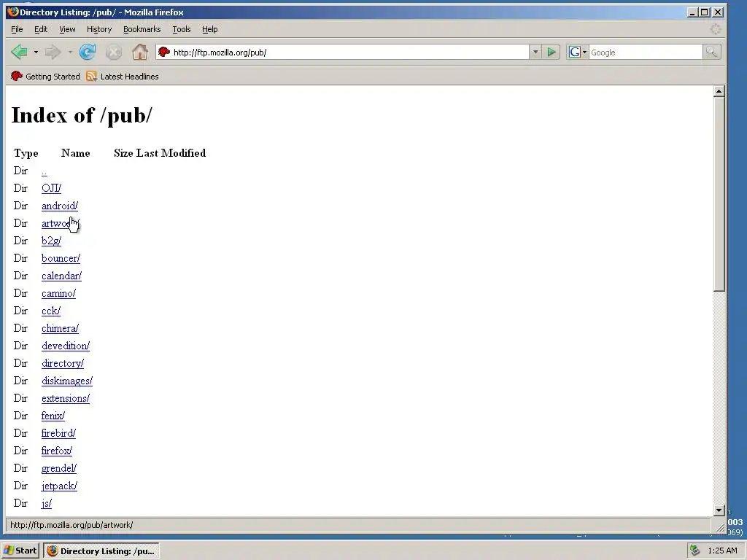Open the js/ directory link

47,503
